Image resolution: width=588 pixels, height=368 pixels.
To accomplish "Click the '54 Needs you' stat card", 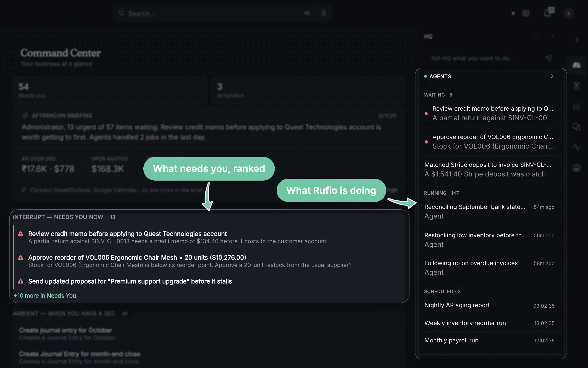I will click(x=110, y=91).
